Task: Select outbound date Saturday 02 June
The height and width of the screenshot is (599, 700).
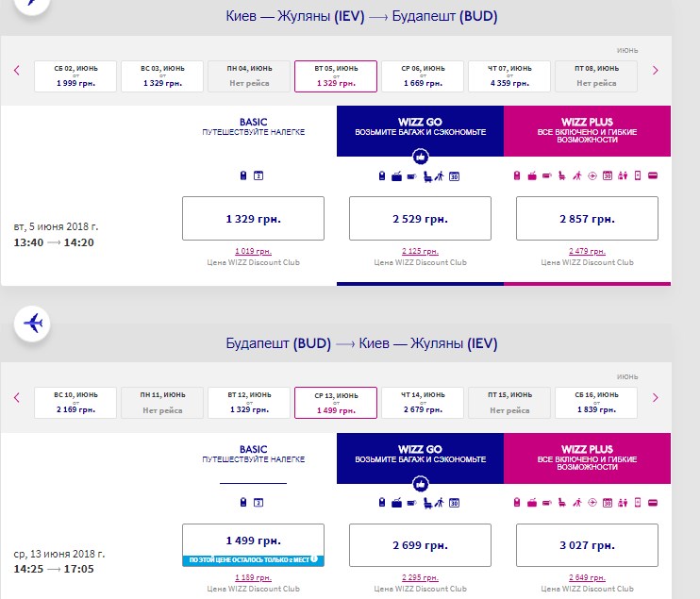Action: [x=75, y=76]
